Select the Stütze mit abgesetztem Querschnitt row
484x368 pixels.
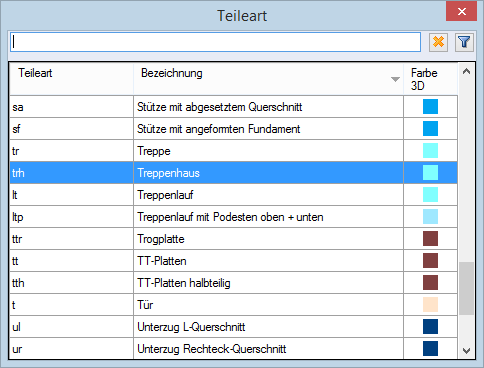pyautogui.click(x=233, y=107)
